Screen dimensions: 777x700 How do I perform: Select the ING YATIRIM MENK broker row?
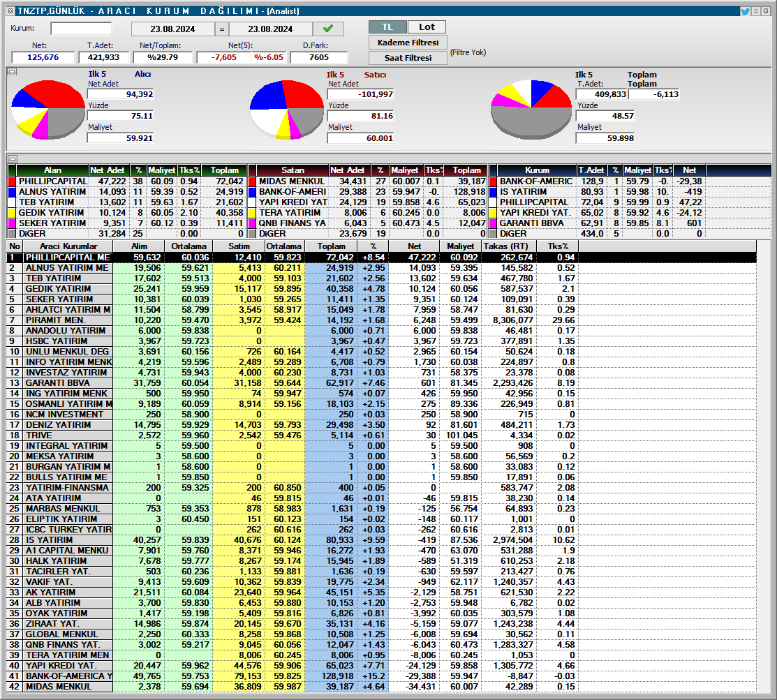(382, 394)
